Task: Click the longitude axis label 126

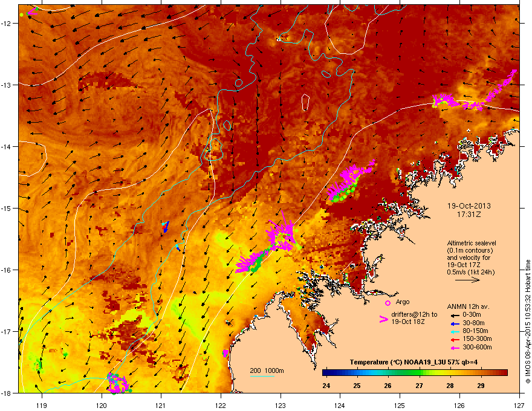Action: tap(459, 405)
